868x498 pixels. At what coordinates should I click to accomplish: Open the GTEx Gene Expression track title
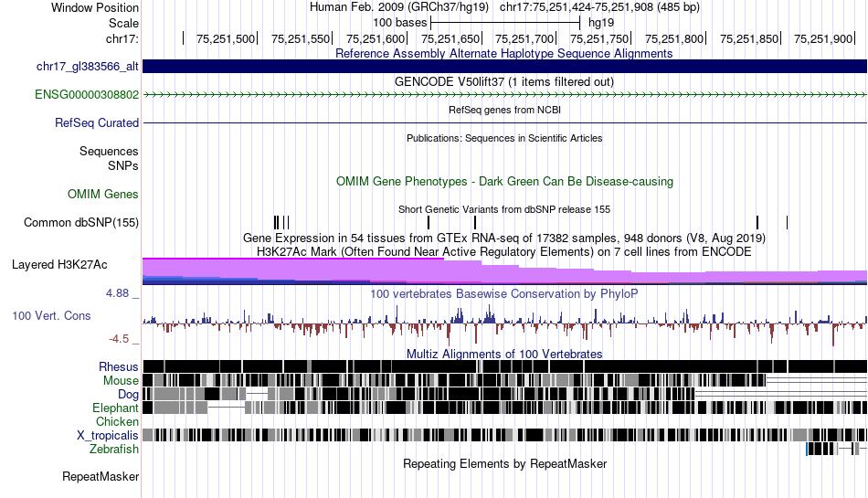504,238
